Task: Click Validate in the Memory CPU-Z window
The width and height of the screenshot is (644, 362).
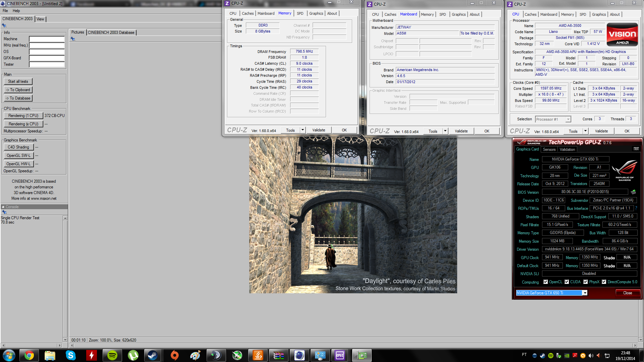Action: coord(319,130)
